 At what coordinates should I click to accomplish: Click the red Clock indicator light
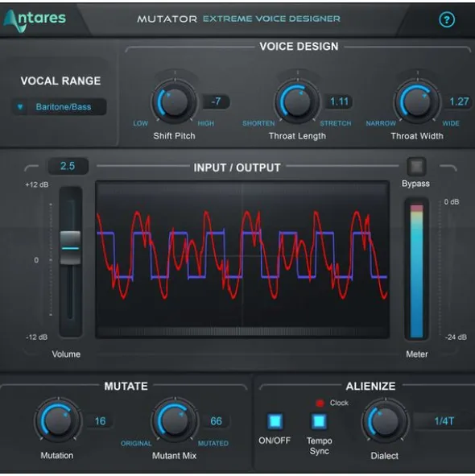coord(320,403)
